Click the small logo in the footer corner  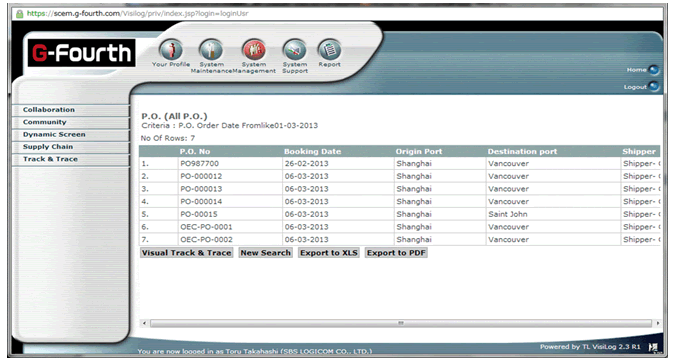pyautogui.click(x=652, y=347)
